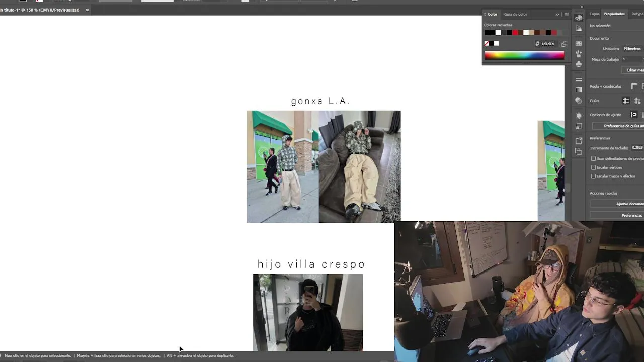Open the Graphic Styles panel icon
644x362 pixels.
pyautogui.click(x=579, y=126)
